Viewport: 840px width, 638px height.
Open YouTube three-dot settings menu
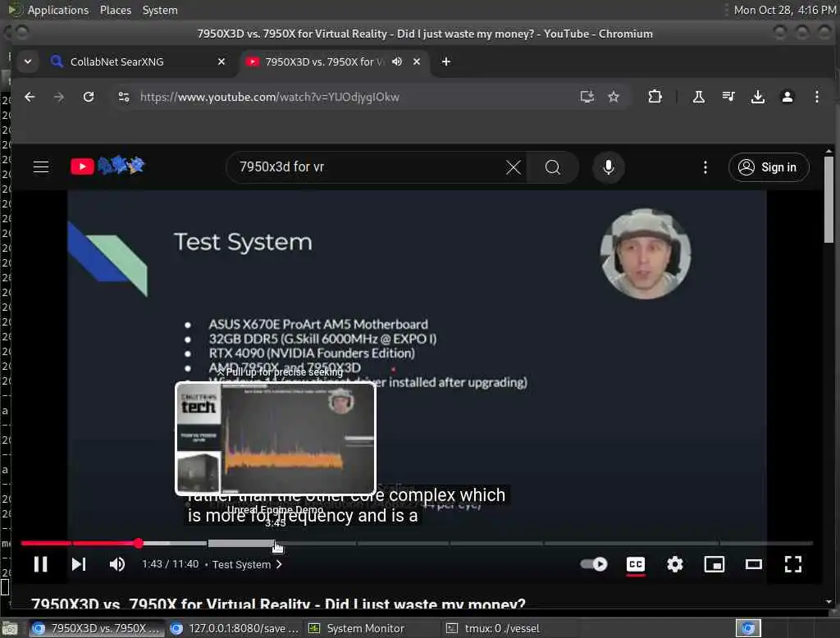(705, 167)
